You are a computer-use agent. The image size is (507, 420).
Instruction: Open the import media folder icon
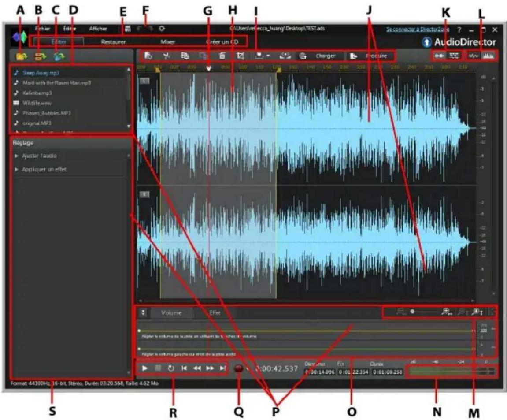(21, 56)
